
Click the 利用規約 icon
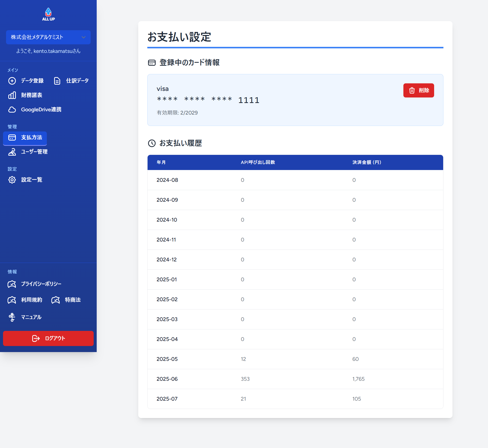pos(12,300)
